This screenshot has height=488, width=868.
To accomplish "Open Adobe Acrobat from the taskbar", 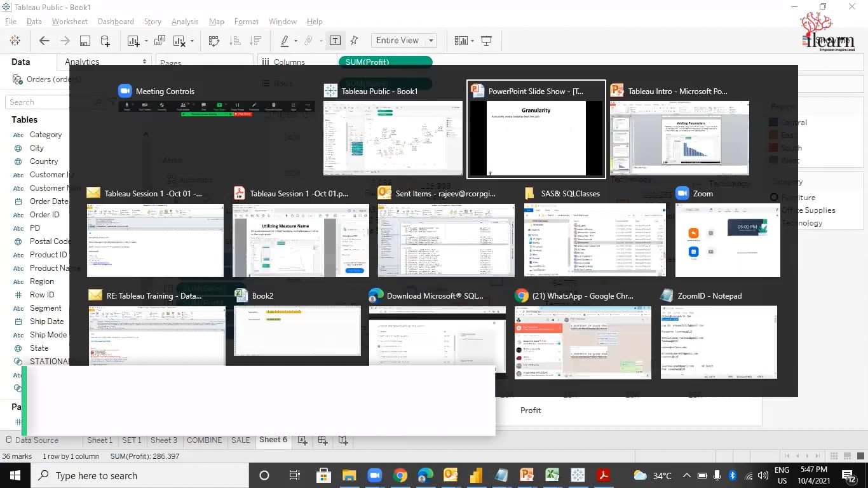I will (x=603, y=475).
